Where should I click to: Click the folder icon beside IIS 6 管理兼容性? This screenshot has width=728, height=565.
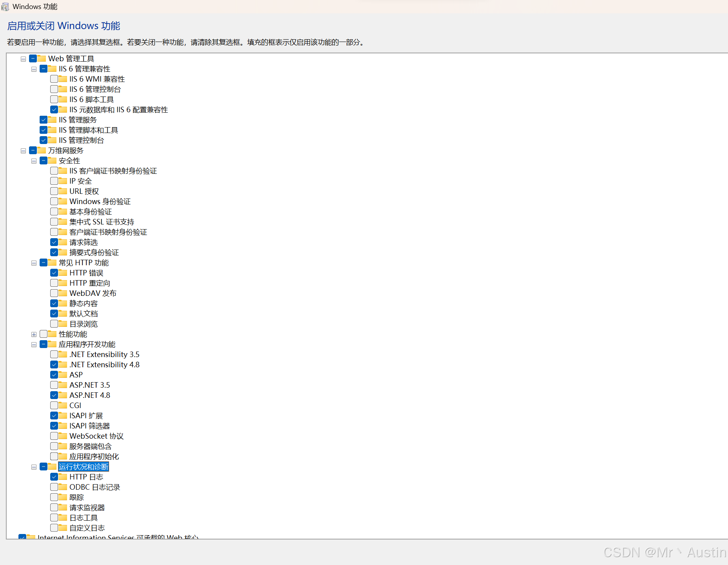[53, 69]
